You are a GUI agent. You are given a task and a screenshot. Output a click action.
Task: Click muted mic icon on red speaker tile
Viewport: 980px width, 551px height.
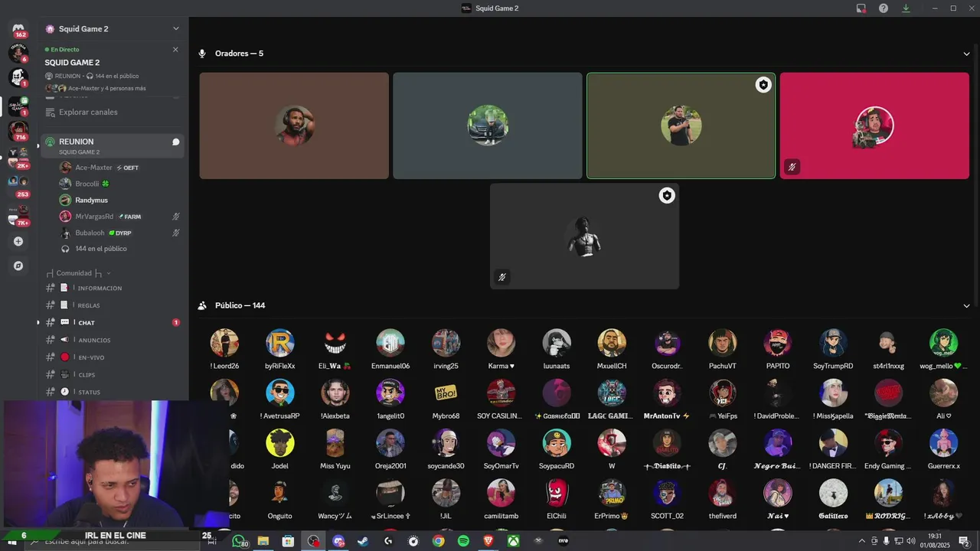click(792, 166)
